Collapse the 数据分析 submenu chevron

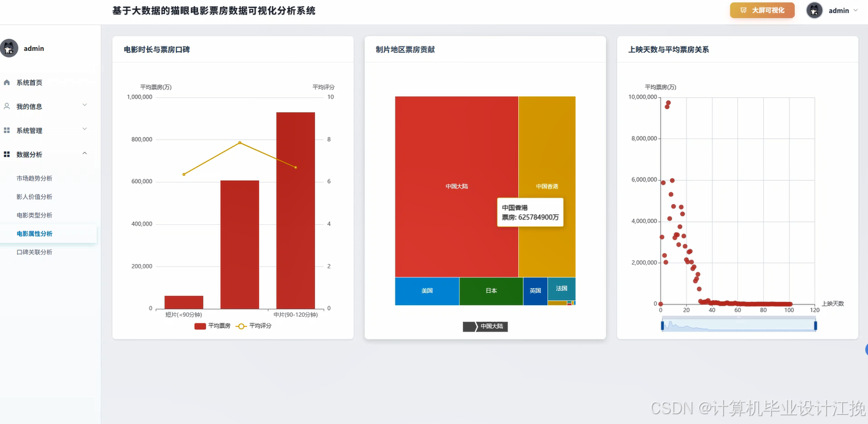click(x=85, y=154)
